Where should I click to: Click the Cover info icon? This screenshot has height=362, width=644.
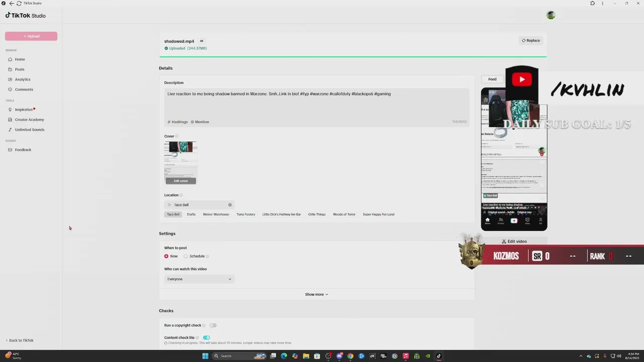[x=177, y=136]
